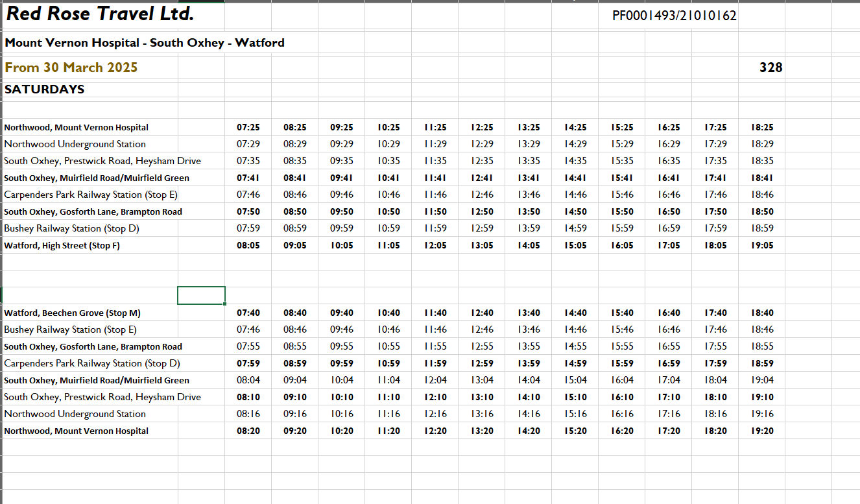Viewport: 860px width, 504px height.
Task: Select 09:35 in the Prestwick Road row
Action: coord(342,161)
